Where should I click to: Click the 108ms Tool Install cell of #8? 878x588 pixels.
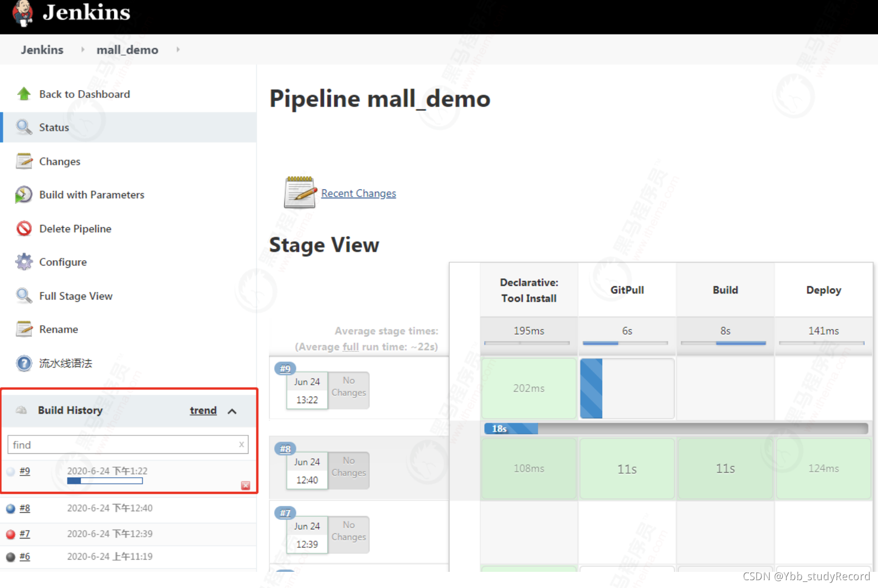point(529,468)
